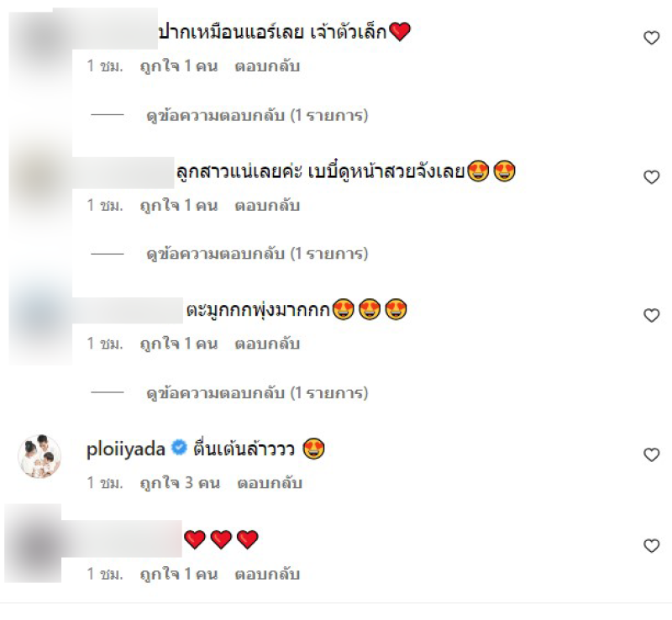This screenshot has width=672, height=620.
Task: Reply to the 'ปากเหมือนแอร์เลย' comment
Action: (267, 66)
